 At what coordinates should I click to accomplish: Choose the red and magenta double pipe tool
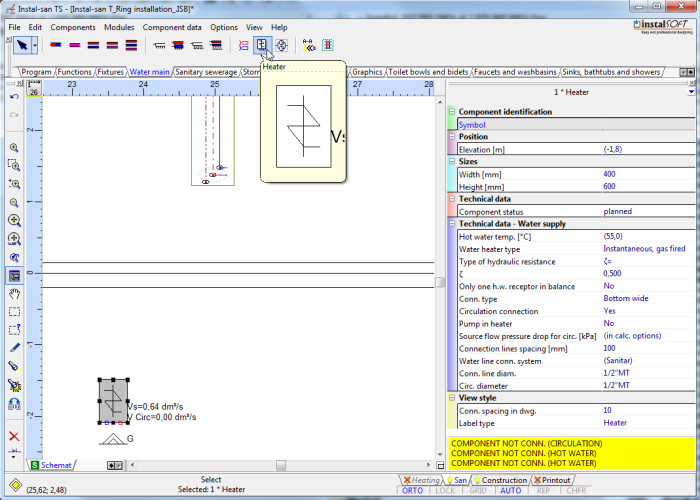(112, 45)
